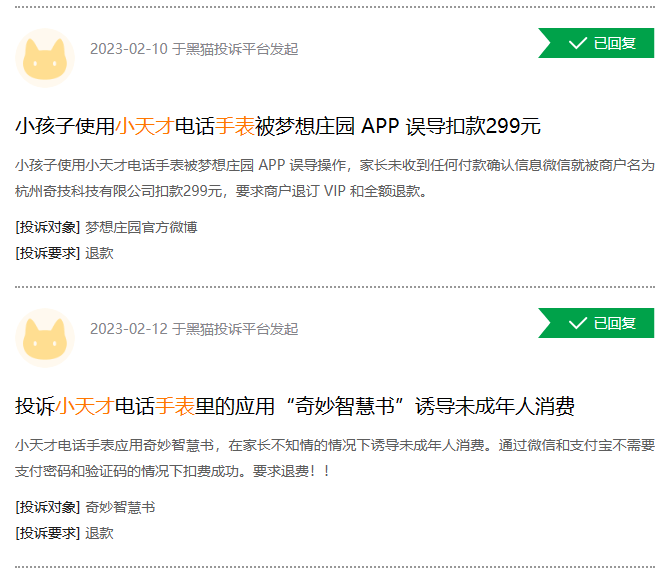The width and height of the screenshot is (667, 578).
Task: Click the orange 小天才 keyword in the second title
Action: pos(84,406)
